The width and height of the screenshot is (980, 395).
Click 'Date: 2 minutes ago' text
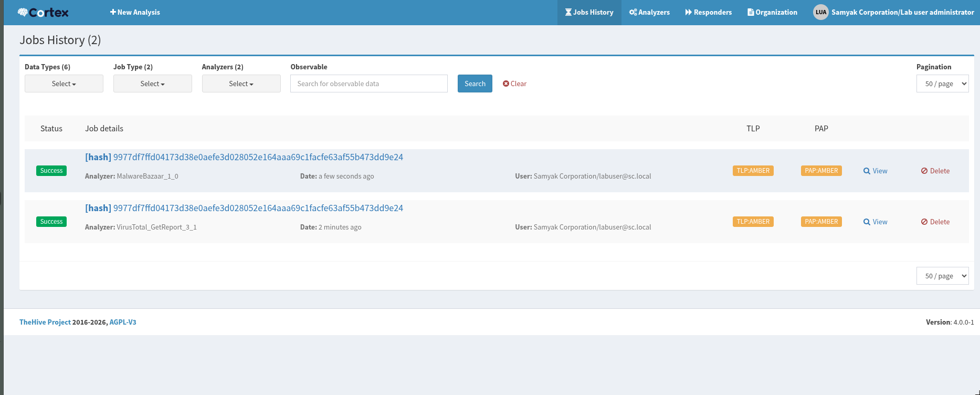pos(331,227)
